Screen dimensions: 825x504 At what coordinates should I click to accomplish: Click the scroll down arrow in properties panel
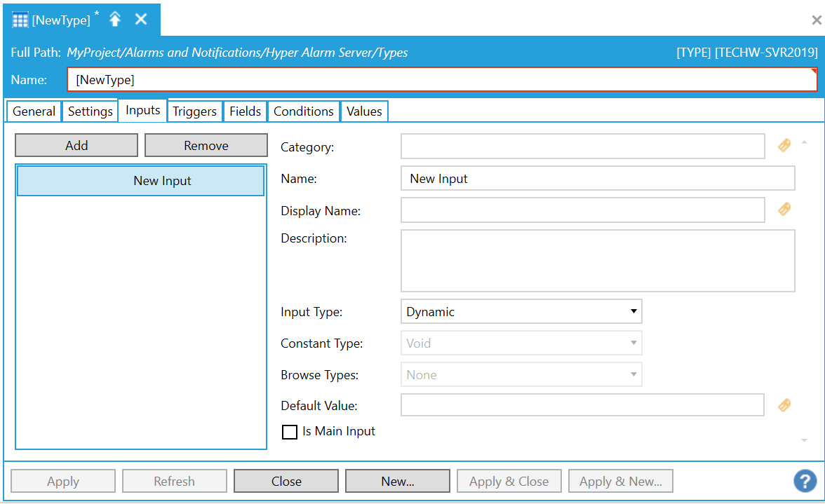tap(804, 440)
